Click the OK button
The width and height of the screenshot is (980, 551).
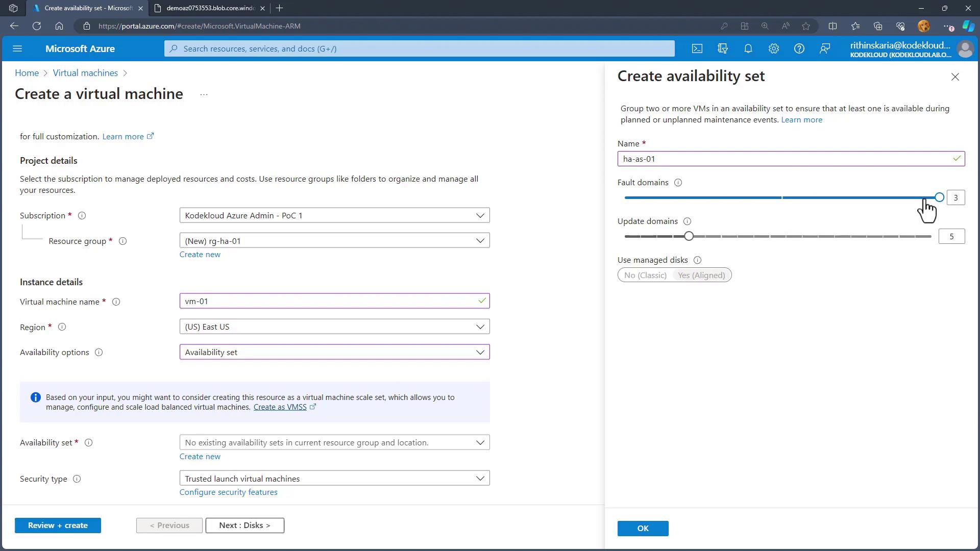click(x=643, y=529)
